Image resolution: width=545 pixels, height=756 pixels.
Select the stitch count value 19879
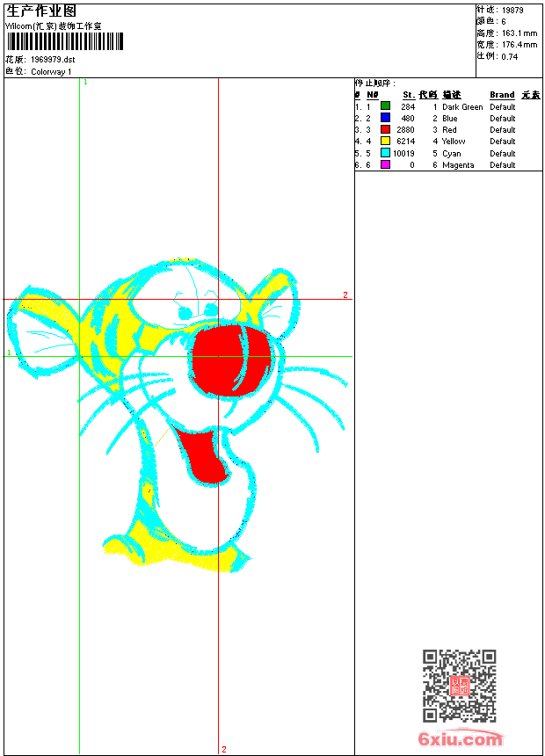[512, 11]
